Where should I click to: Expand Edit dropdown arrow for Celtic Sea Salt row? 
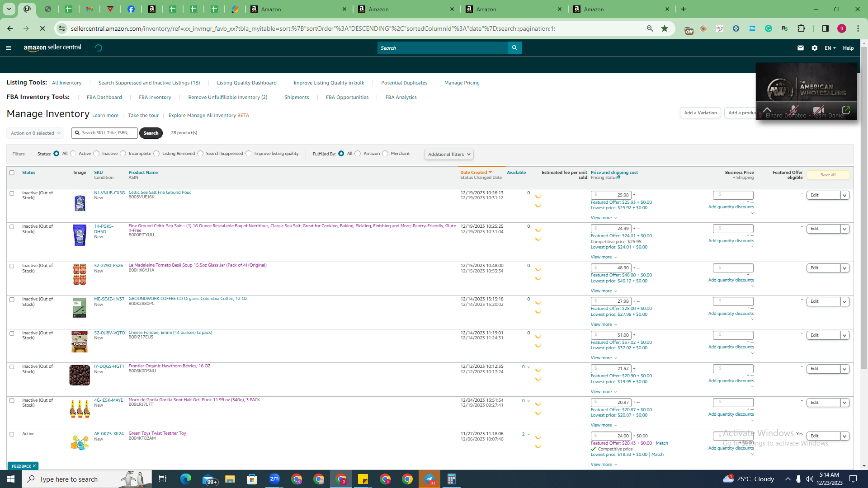(x=844, y=196)
